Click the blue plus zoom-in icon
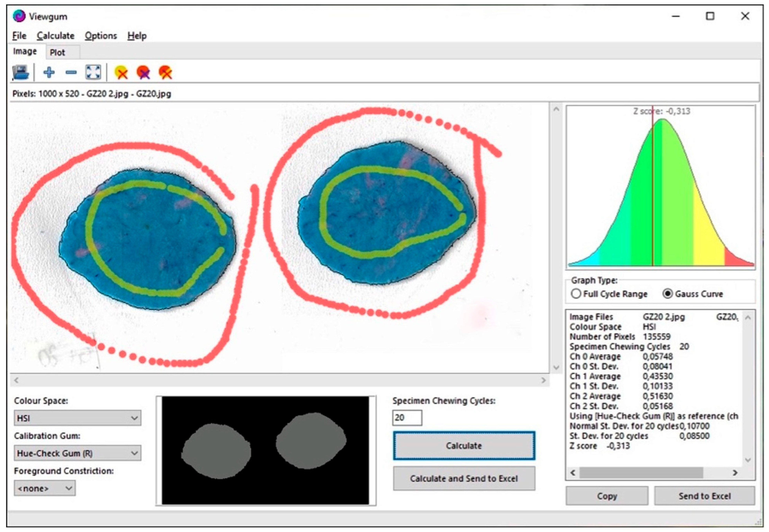 click(x=49, y=72)
